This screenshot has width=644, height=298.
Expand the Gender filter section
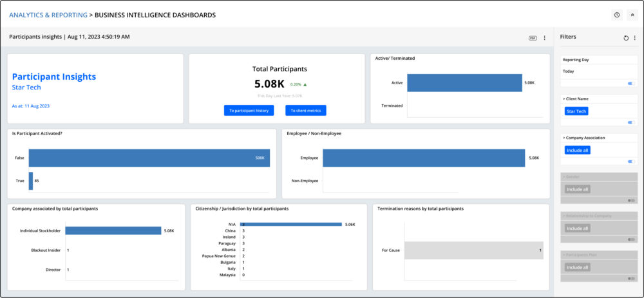pos(572,176)
